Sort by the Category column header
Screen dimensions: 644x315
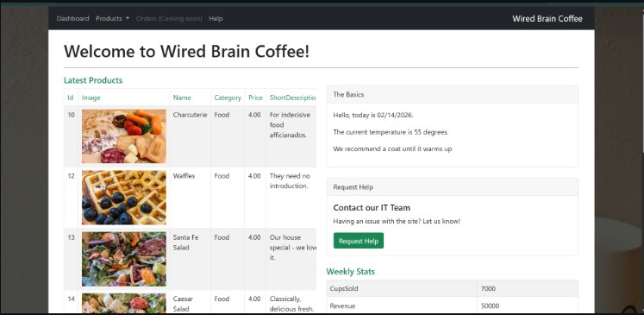(228, 98)
